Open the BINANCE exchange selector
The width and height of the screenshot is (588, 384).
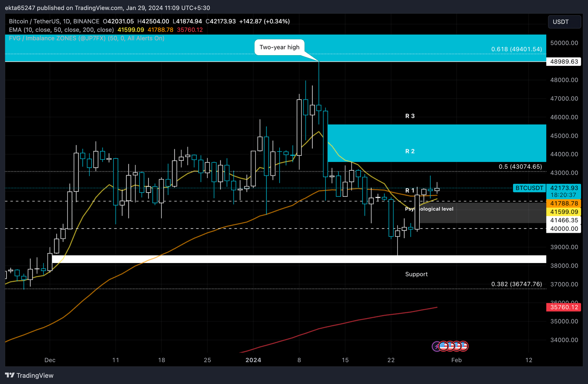pyautogui.click(x=85, y=21)
